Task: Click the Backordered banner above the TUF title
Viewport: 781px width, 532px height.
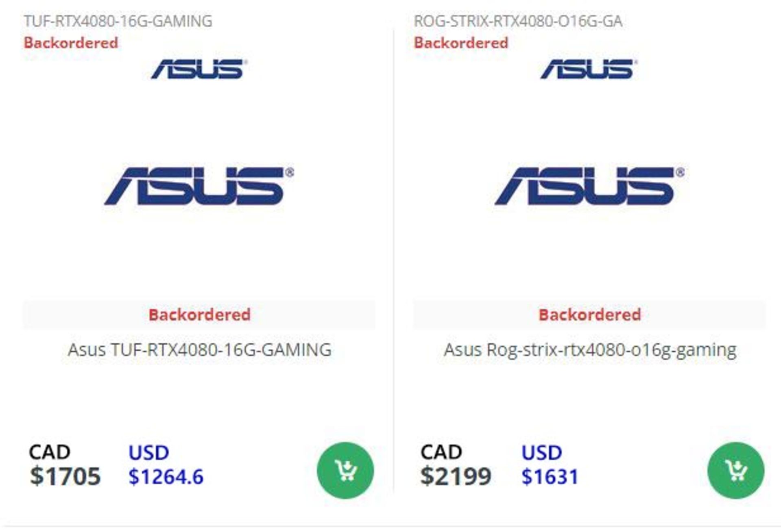Action: tap(199, 315)
